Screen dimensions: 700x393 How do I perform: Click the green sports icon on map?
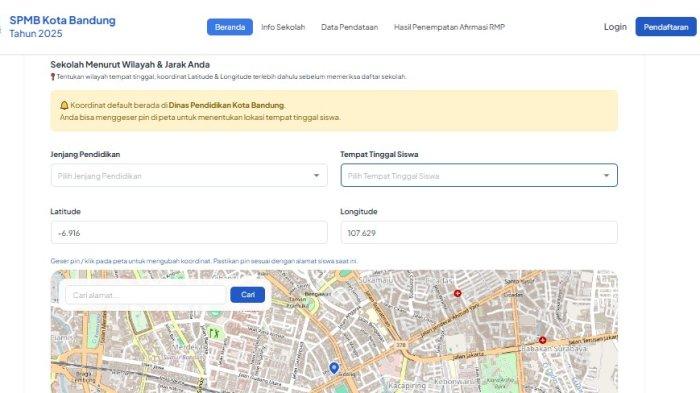tap(215, 333)
